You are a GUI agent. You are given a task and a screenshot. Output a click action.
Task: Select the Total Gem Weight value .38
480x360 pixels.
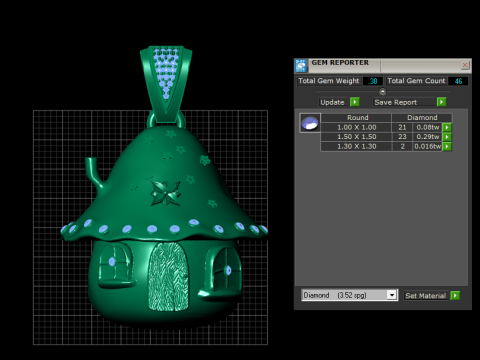point(373,81)
